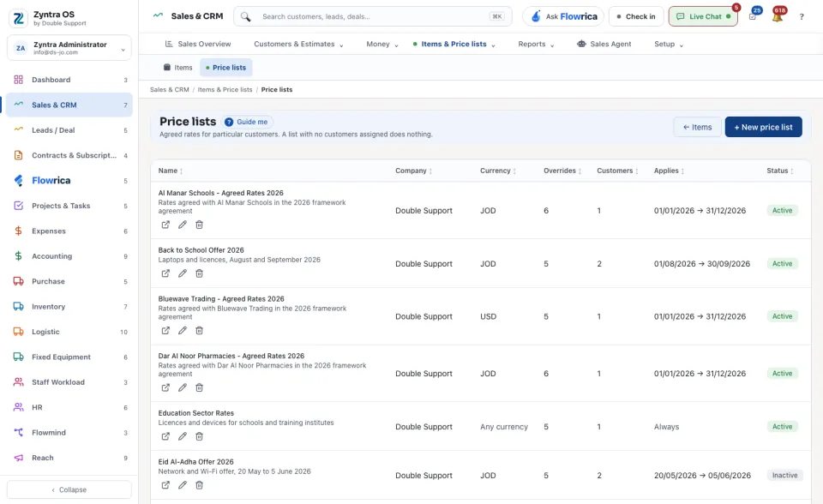Expand Customers & Estimates menu
This screenshot has width=823, height=504.
(298, 44)
